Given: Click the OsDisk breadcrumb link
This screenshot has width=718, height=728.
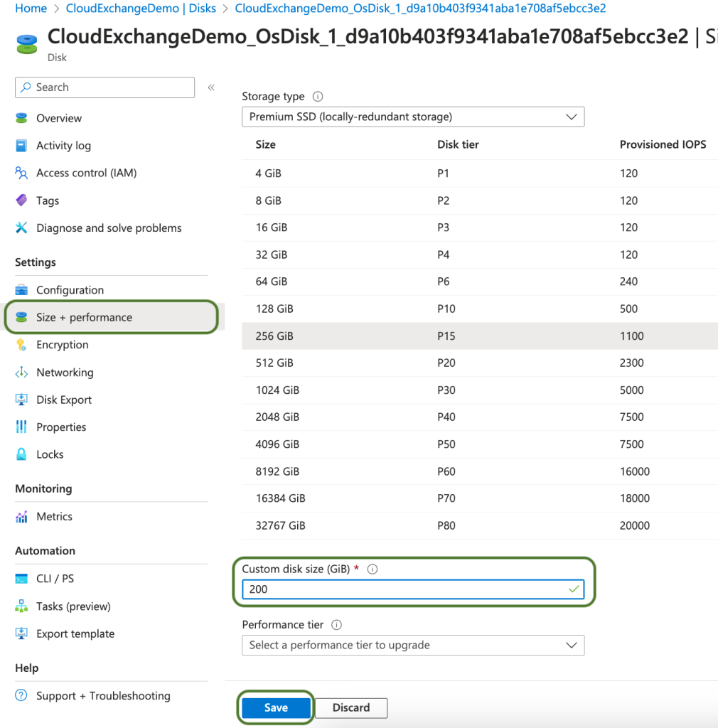Looking at the screenshot, I should tap(420, 9).
